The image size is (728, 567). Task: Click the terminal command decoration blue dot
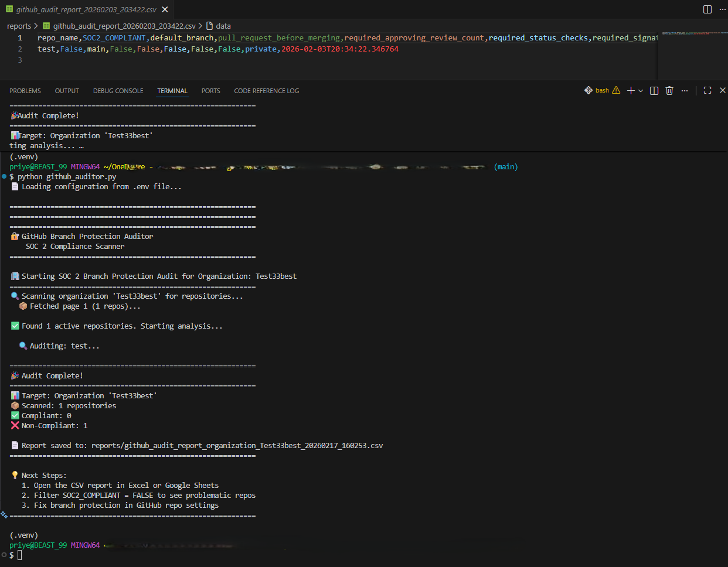pos(4,176)
